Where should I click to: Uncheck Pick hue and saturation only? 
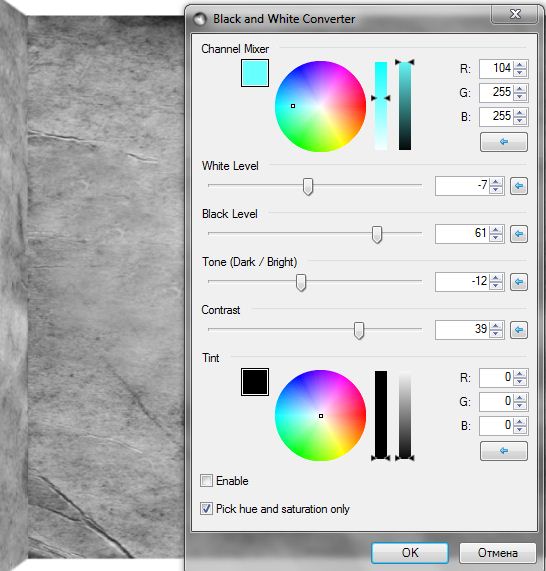206,509
